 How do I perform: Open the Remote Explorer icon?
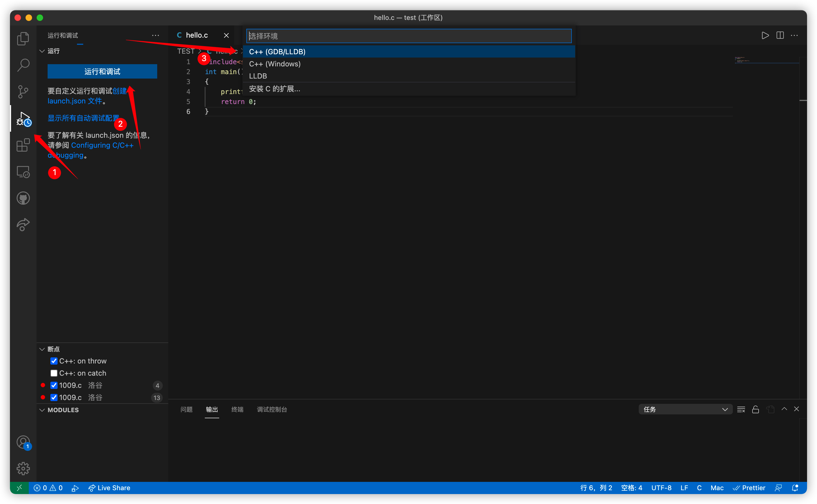tap(23, 172)
